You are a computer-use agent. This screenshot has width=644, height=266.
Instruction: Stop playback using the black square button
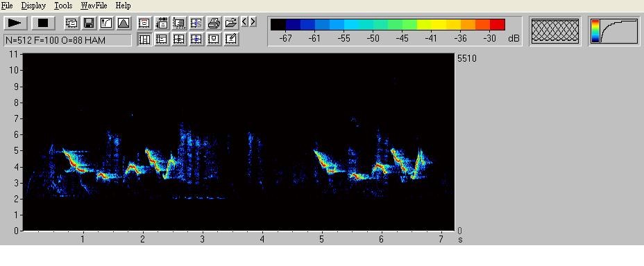tap(43, 23)
